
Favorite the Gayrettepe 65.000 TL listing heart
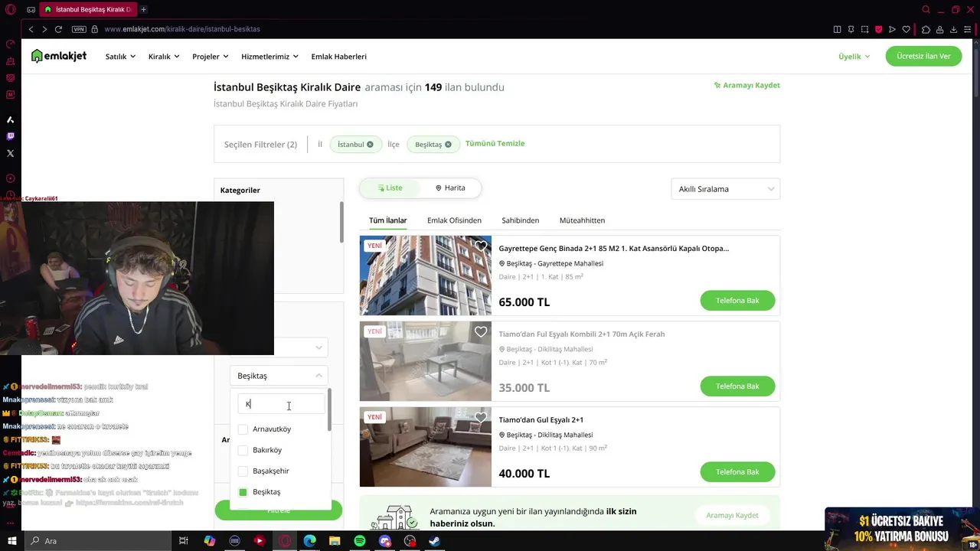pos(481,246)
